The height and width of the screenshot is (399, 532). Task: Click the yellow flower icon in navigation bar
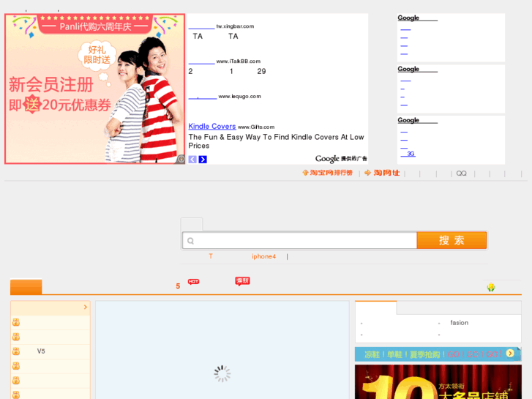click(x=491, y=287)
